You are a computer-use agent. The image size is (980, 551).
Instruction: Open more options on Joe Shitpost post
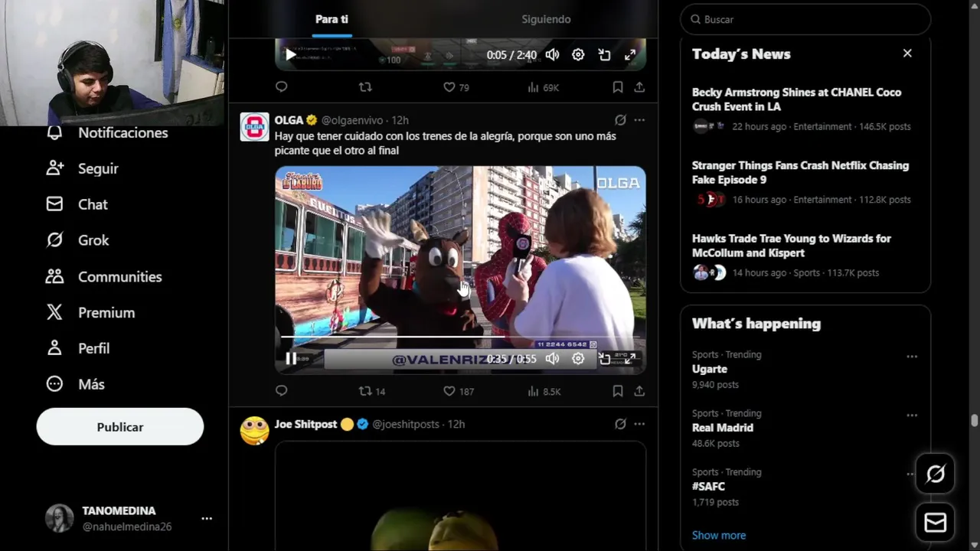tap(639, 424)
